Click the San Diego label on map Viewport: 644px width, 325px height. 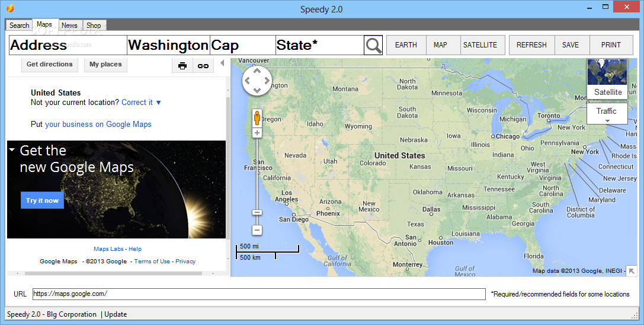point(294,219)
